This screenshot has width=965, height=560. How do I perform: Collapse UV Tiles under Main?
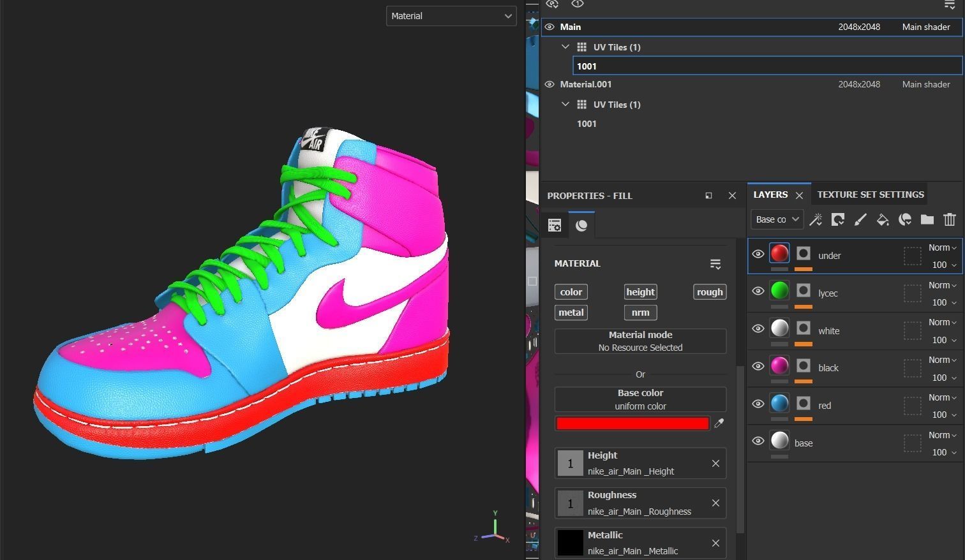(x=565, y=47)
